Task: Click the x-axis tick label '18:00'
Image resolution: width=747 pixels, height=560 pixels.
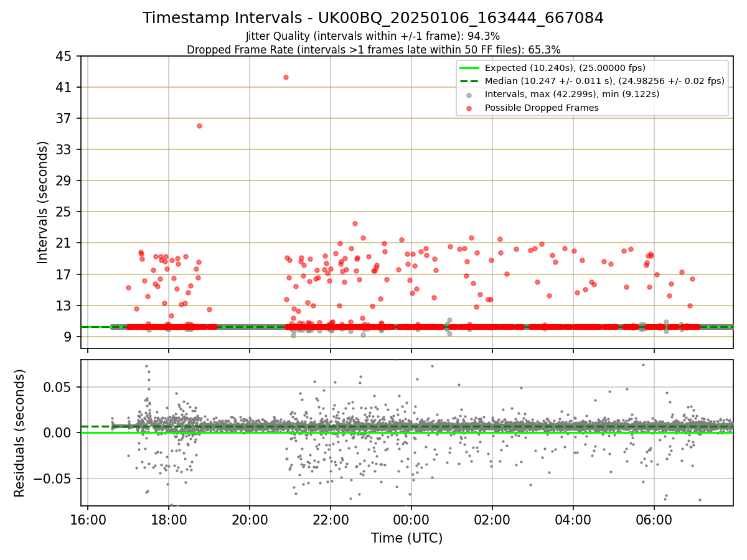Action: pos(169,519)
